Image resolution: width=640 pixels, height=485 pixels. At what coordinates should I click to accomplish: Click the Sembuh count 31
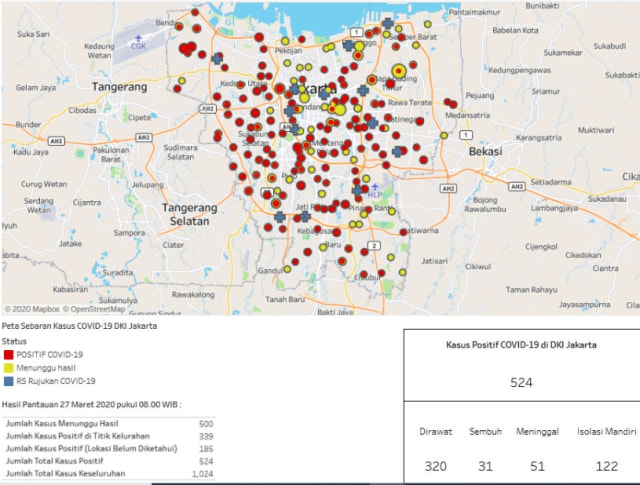click(x=485, y=466)
